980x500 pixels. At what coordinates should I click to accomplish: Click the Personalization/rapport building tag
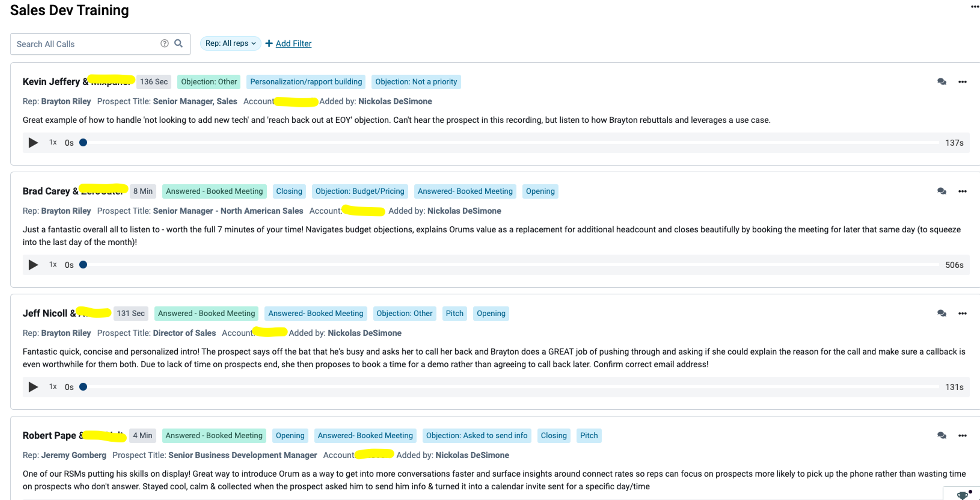306,82
